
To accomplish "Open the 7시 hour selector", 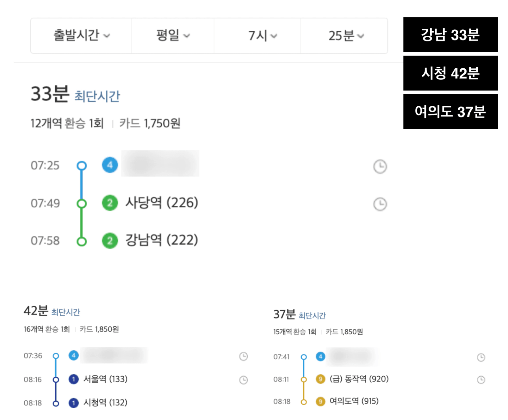I will tap(257, 36).
